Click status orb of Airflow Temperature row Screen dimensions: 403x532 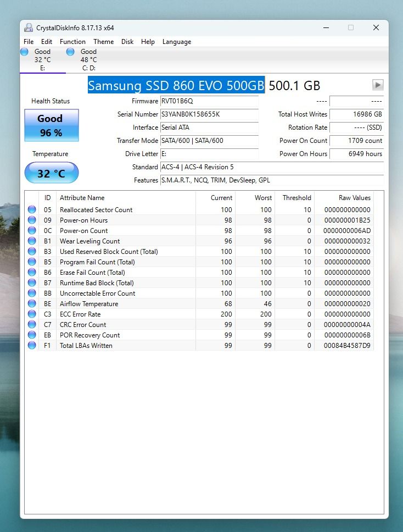click(32, 304)
